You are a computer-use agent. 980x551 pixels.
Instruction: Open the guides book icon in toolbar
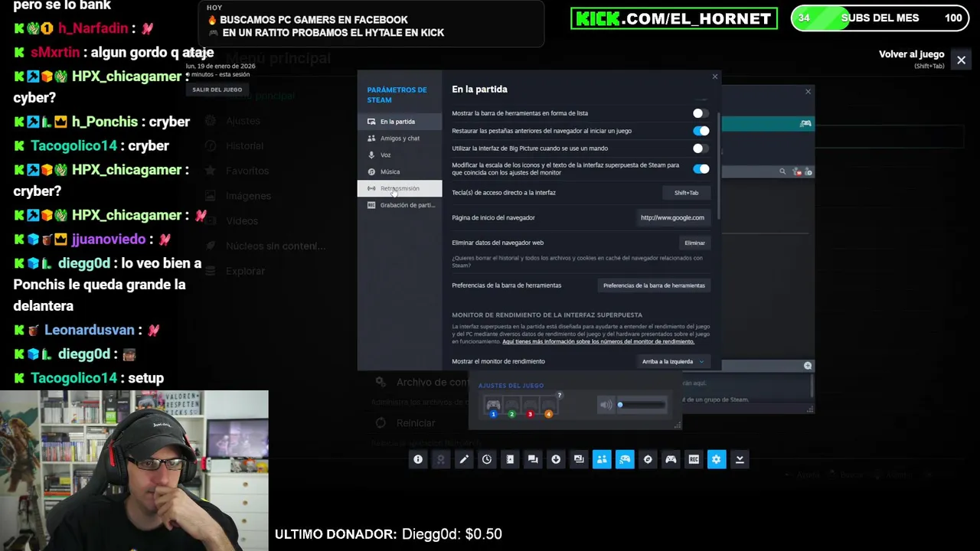coord(510,459)
